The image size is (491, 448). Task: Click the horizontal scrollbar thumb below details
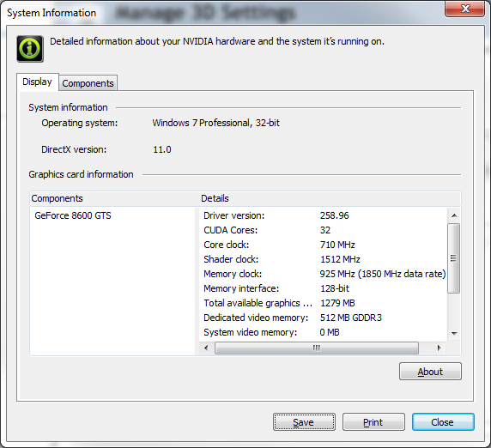click(317, 348)
